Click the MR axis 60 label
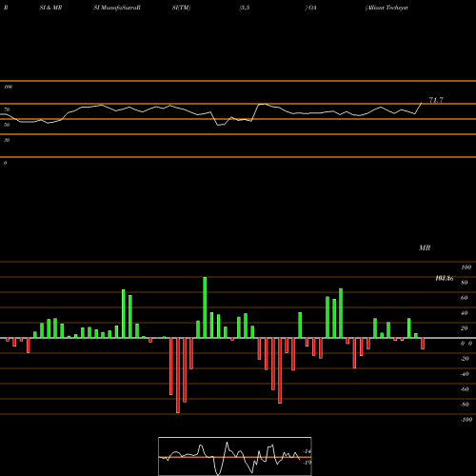Viewport: 476px width, 476px height. [x=465, y=298]
